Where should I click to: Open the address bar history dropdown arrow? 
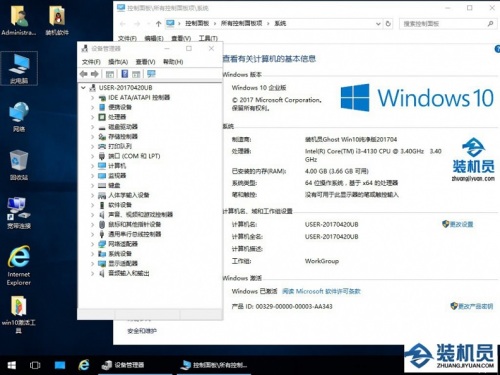pos(378,24)
